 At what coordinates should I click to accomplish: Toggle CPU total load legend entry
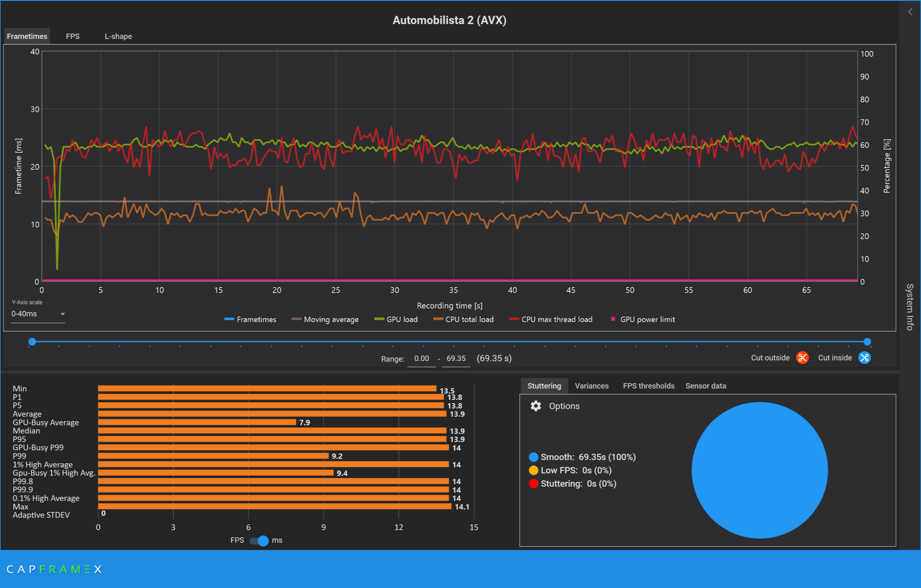click(463, 319)
